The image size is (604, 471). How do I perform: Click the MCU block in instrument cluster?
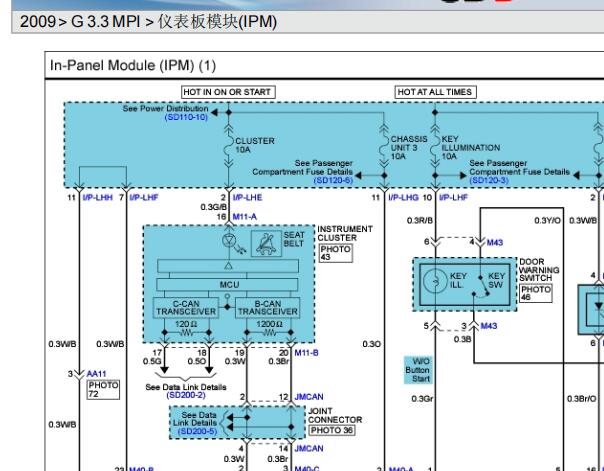[x=227, y=285]
